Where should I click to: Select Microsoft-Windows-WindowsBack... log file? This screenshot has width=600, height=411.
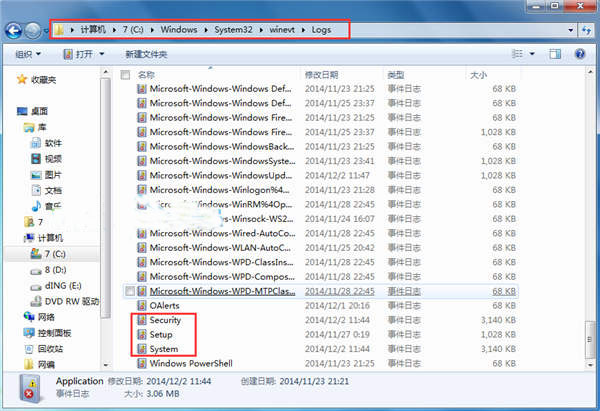(x=222, y=147)
